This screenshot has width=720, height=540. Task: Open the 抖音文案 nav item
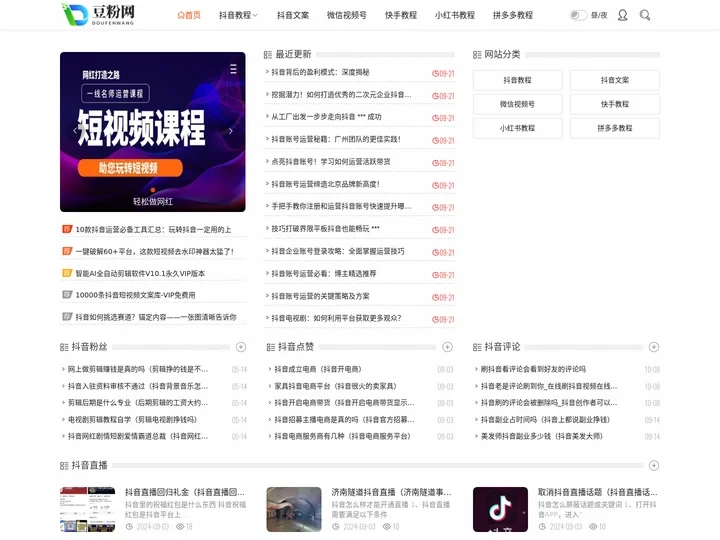292,15
